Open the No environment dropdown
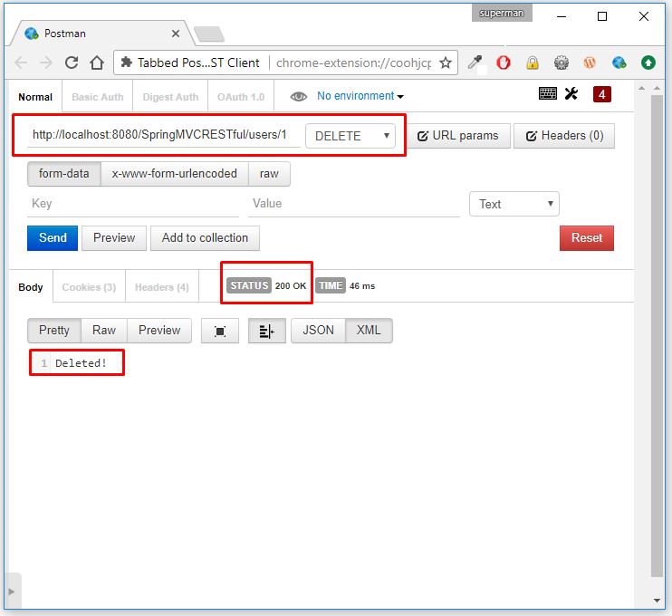 pos(360,96)
